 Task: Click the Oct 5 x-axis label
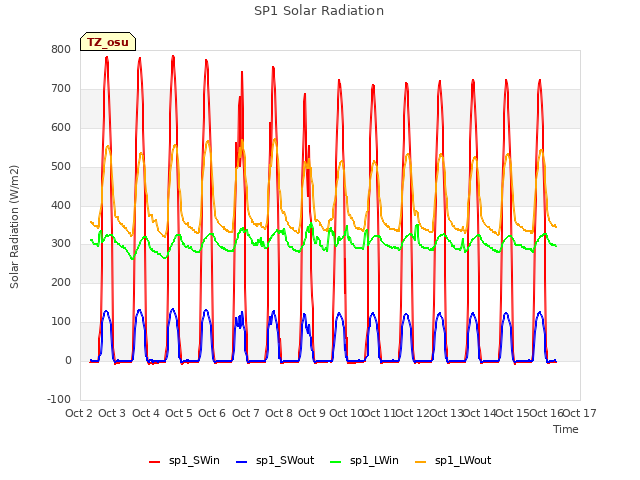pyautogui.click(x=179, y=413)
